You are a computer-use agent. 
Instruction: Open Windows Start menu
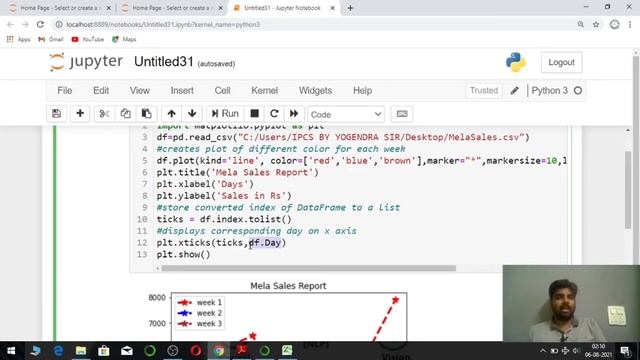point(11,351)
